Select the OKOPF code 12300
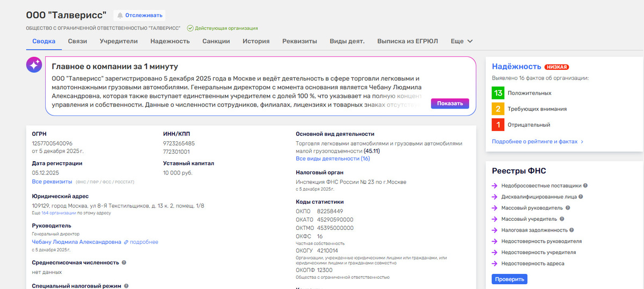Image resolution: width=644 pixels, height=289 pixels. [x=325, y=270]
